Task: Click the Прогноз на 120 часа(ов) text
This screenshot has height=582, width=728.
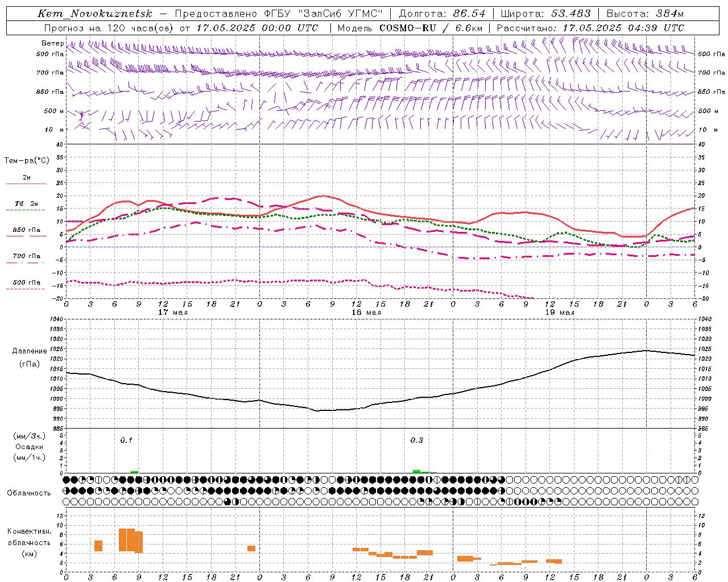Action: [109, 28]
